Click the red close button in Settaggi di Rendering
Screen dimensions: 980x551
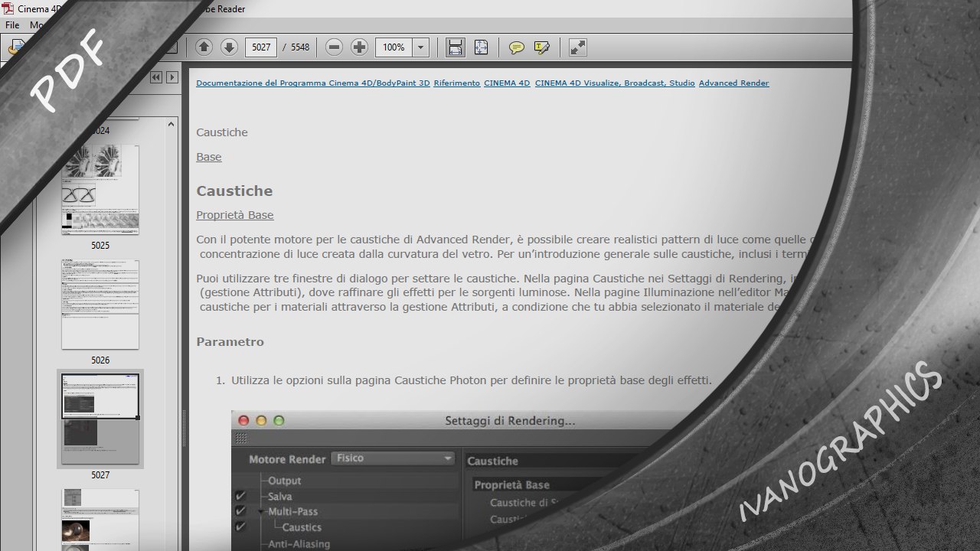point(244,420)
